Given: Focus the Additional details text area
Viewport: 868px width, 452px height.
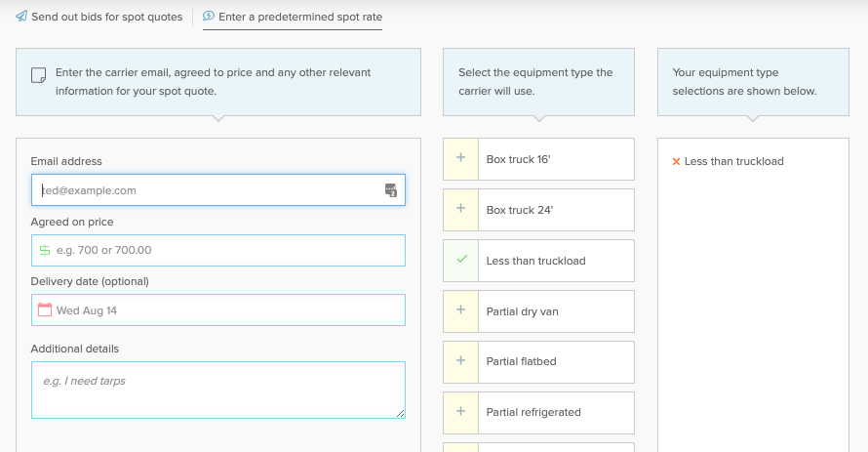Looking at the screenshot, I should [218, 390].
